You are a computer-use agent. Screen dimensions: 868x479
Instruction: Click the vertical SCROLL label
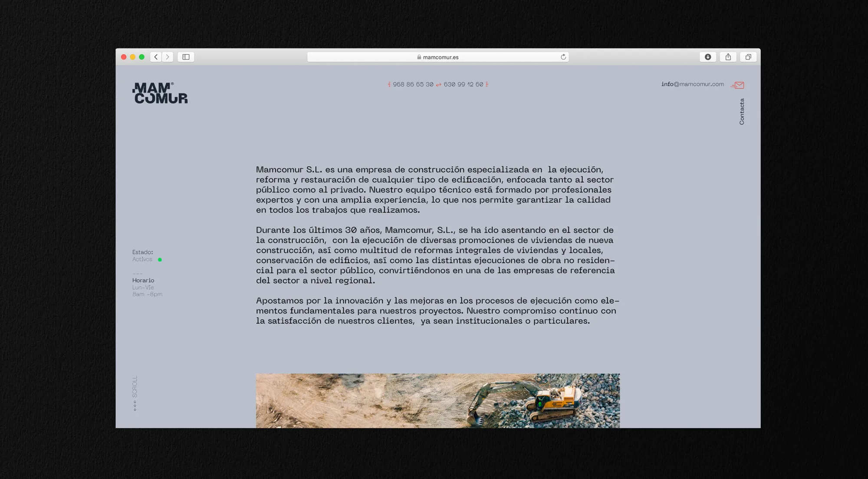click(x=135, y=387)
